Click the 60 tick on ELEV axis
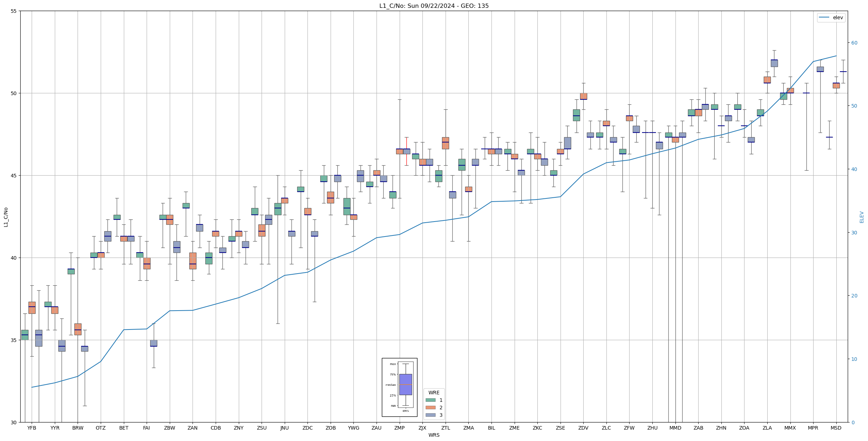This screenshot has width=868, height=441. pos(854,43)
